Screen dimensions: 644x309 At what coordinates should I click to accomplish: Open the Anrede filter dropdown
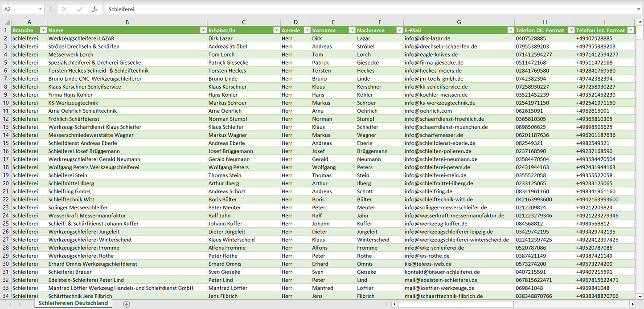[x=307, y=30]
